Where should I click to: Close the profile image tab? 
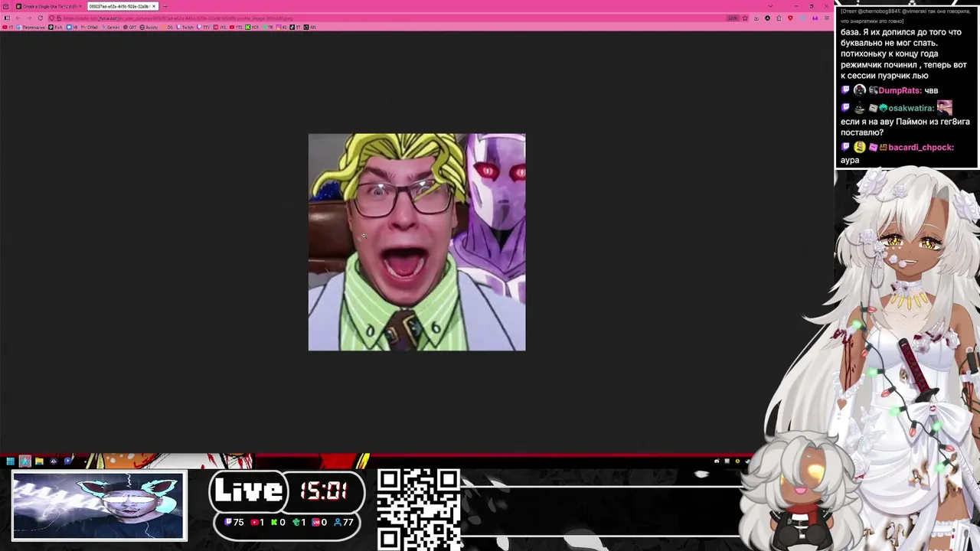click(154, 6)
